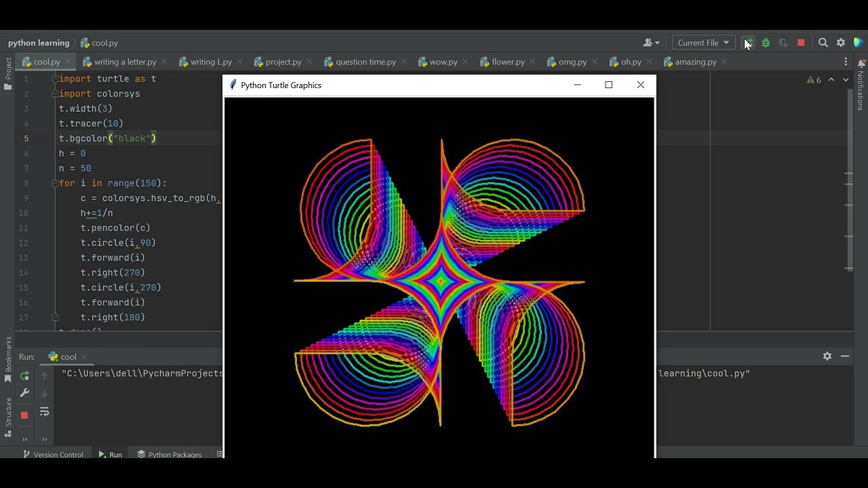Close the flower.py tab
Viewport: 868px width, 488px height.
(x=532, y=62)
